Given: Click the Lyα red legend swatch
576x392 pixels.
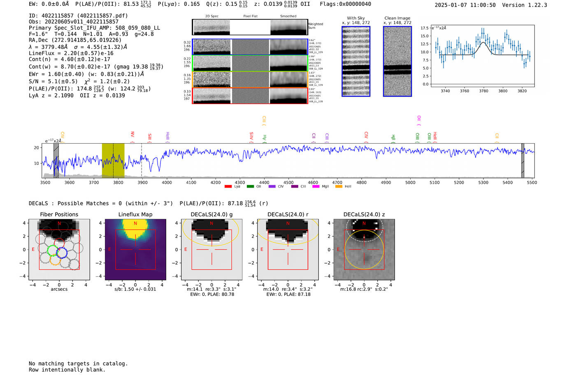Looking at the screenshot, I should [228, 186].
